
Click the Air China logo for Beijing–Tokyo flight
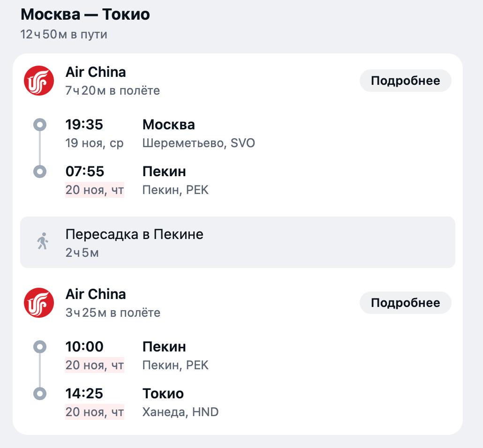pos(39,303)
